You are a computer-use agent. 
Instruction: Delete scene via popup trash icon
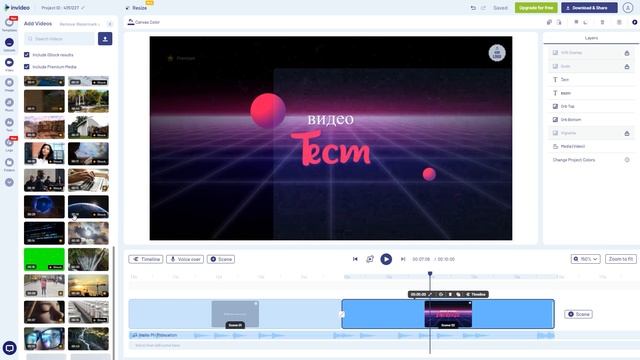[450, 294]
